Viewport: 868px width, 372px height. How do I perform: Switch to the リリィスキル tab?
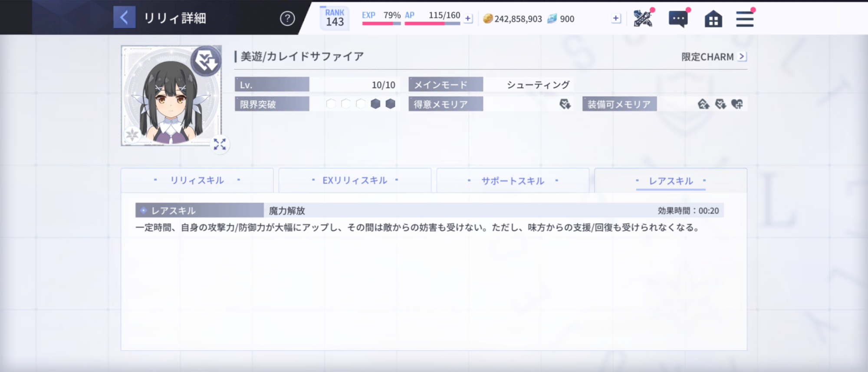click(197, 180)
